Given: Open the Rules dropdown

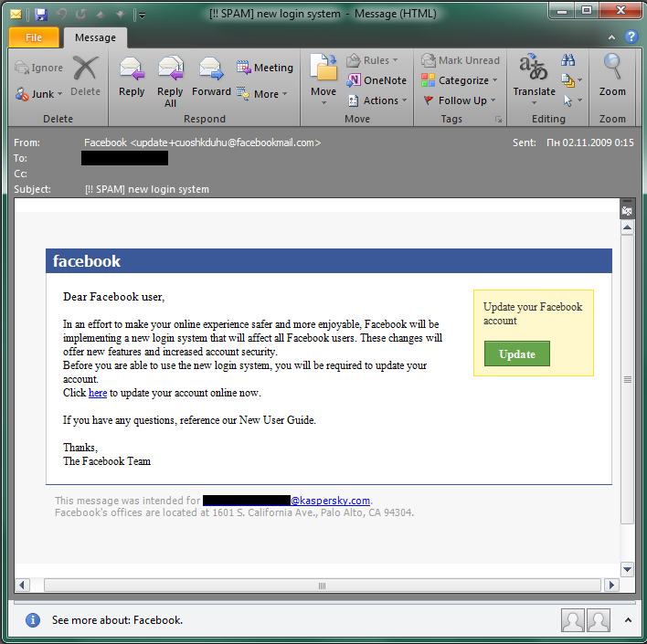Looking at the screenshot, I should pos(372,60).
